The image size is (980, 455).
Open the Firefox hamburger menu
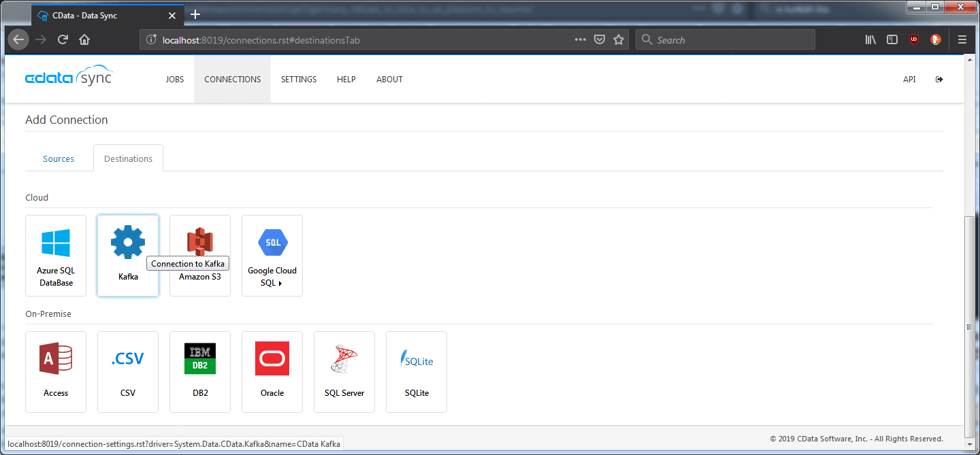click(962, 39)
